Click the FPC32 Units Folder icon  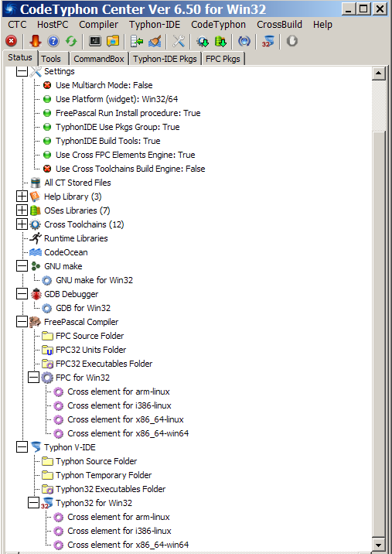[47, 350]
